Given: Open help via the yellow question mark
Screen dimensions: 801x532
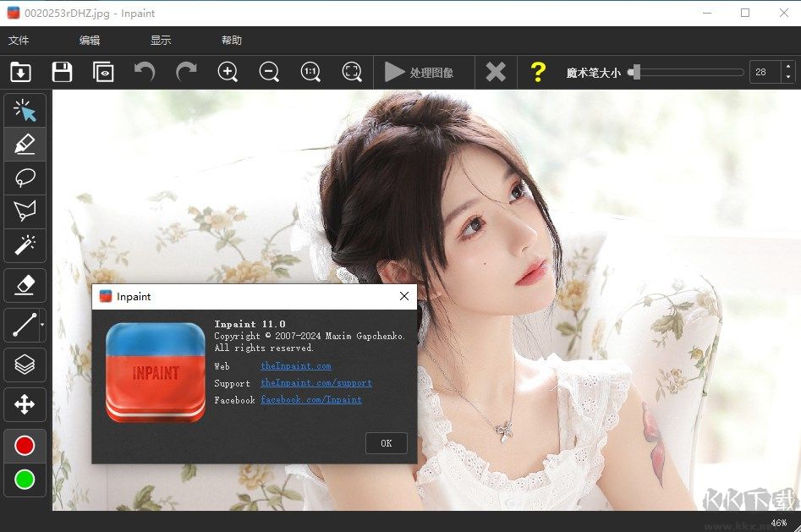Looking at the screenshot, I should pos(538,72).
